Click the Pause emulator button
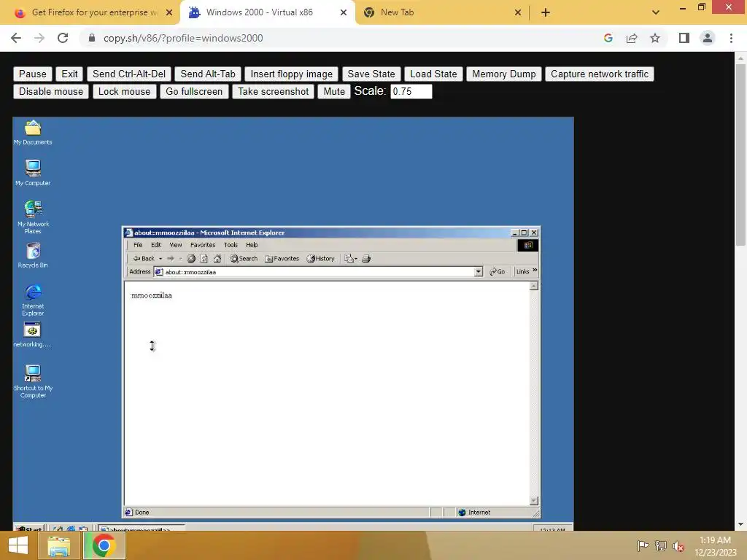Image resolution: width=747 pixels, height=560 pixels. point(32,74)
